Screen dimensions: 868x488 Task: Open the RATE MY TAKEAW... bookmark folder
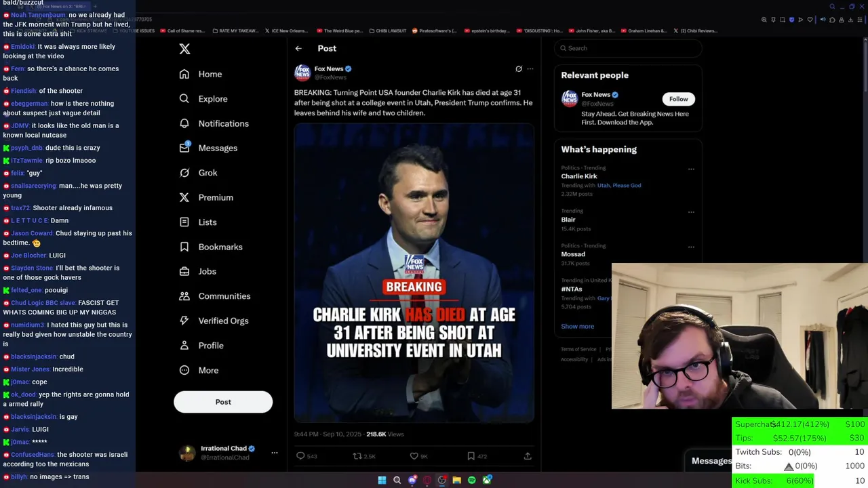(x=235, y=30)
